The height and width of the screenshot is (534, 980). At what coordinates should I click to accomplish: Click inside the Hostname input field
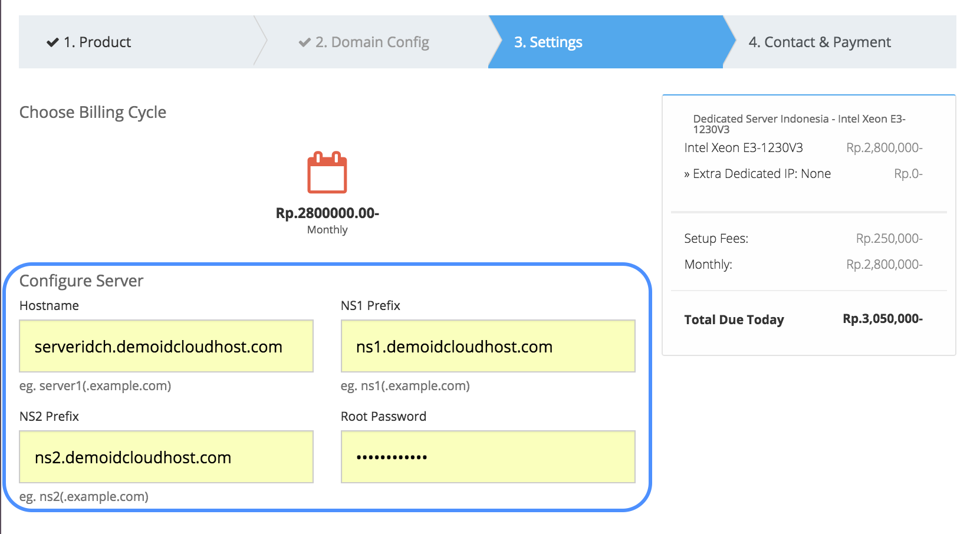[x=166, y=346]
